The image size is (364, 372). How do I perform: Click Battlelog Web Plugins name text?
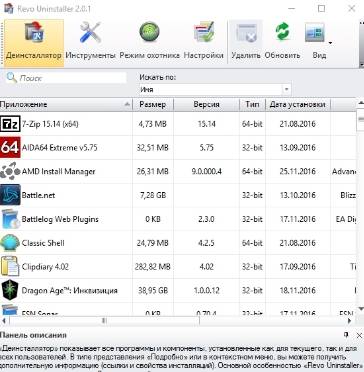pyautogui.click(x=60, y=219)
